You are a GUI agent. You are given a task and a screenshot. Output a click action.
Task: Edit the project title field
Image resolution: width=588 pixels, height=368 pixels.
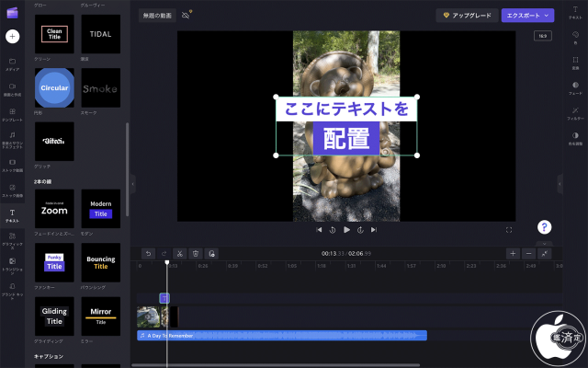(x=157, y=16)
